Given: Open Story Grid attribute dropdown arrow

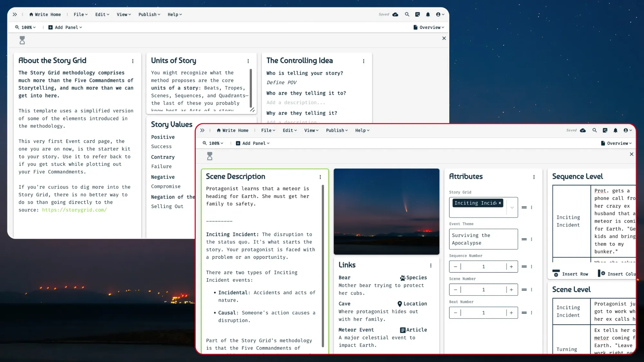Looking at the screenshot, I should (x=512, y=208).
